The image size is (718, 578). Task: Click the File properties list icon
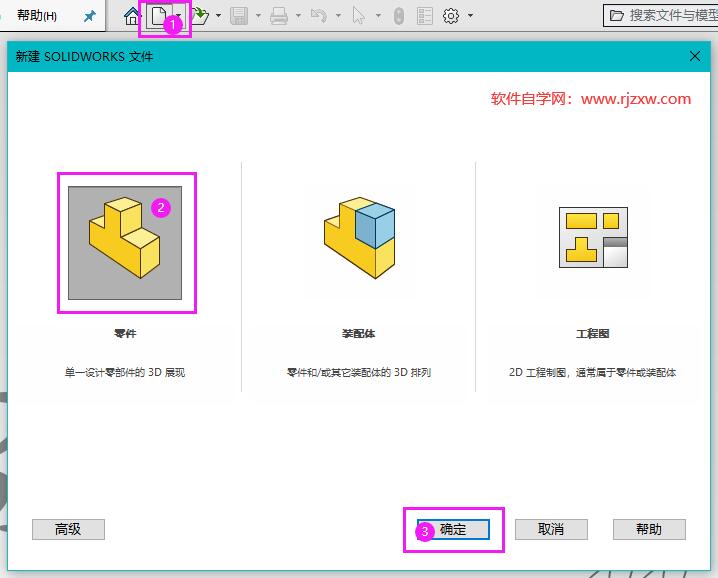click(425, 16)
